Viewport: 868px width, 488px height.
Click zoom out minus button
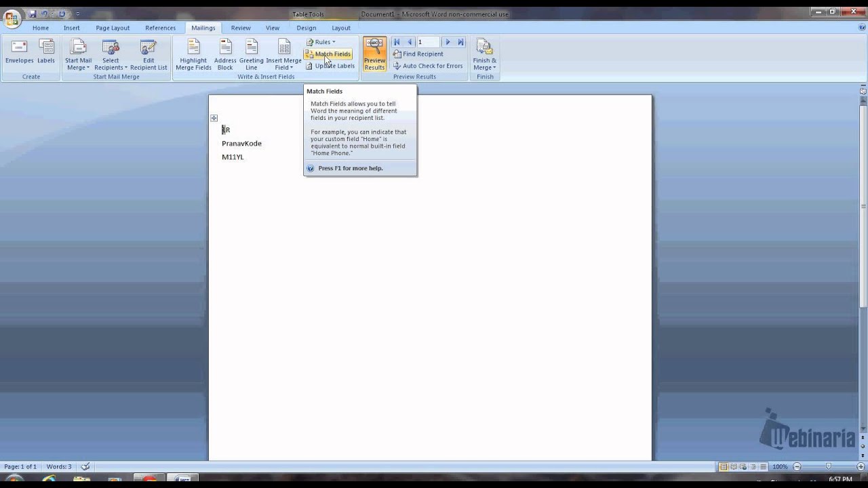pyautogui.click(x=797, y=467)
